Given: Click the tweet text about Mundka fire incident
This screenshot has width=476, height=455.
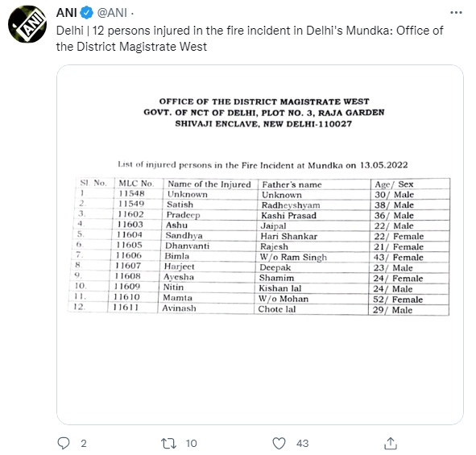Looking at the screenshot, I should click(250, 39).
